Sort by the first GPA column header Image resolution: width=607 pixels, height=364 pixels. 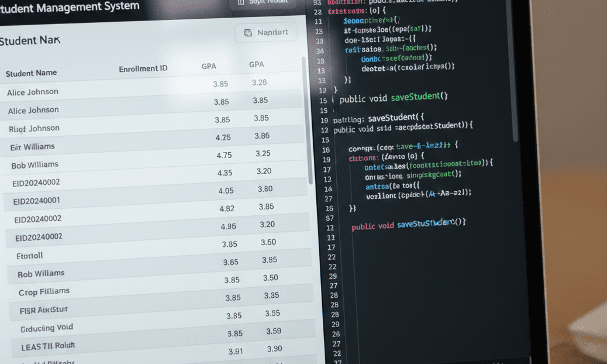pyautogui.click(x=209, y=66)
